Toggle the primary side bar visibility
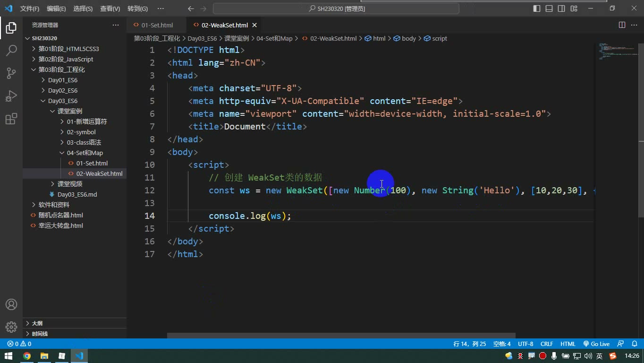The width and height of the screenshot is (644, 363). [537, 9]
